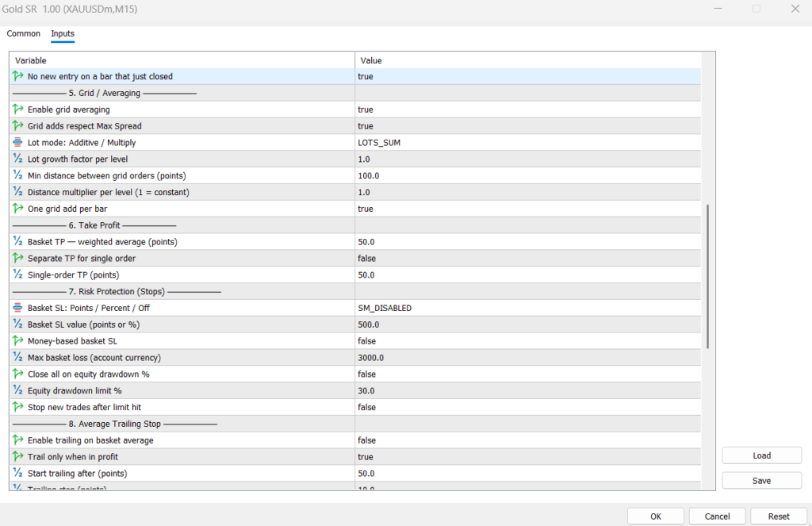
Task: Click boolean icon beside 'One grid add per bar'
Action: [x=18, y=209]
